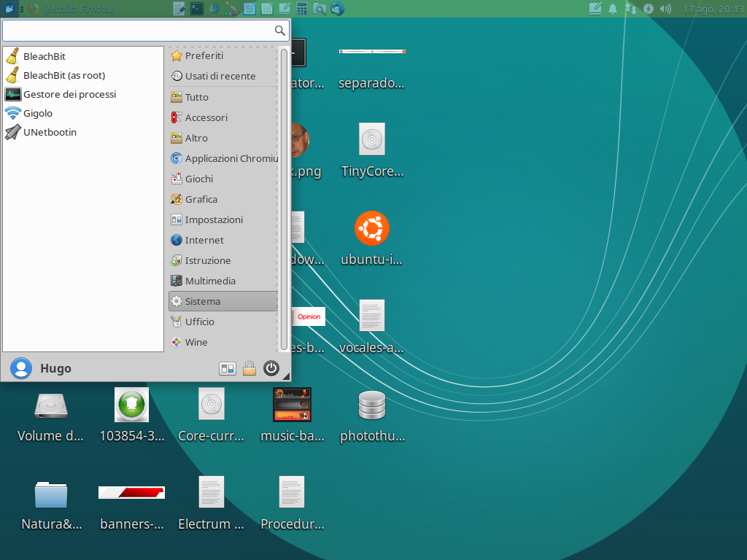Open the note-taking panel launcher
The width and height of the screenshot is (747, 560).
pos(285,9)
